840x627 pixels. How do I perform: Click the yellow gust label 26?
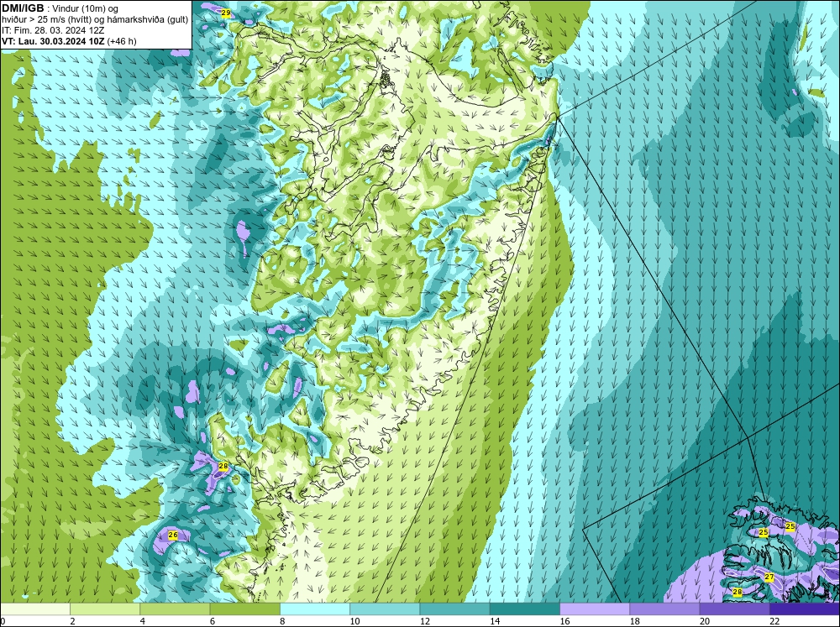pyautogui.click(x=172, y=535)
